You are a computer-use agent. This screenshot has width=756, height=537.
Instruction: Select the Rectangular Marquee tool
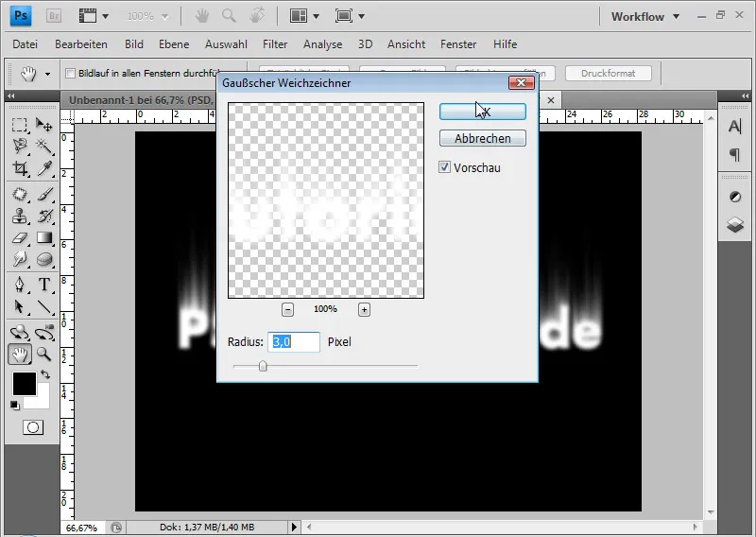click(x=19, y=125)
